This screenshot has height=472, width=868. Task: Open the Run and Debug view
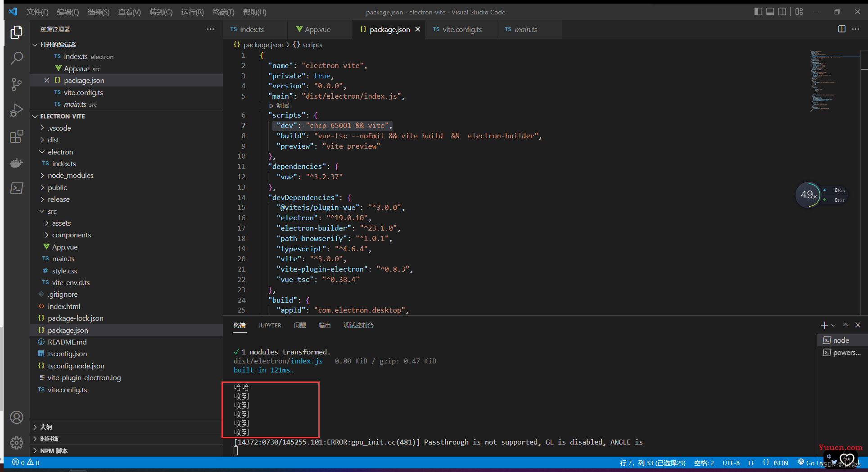pos(17,110)
